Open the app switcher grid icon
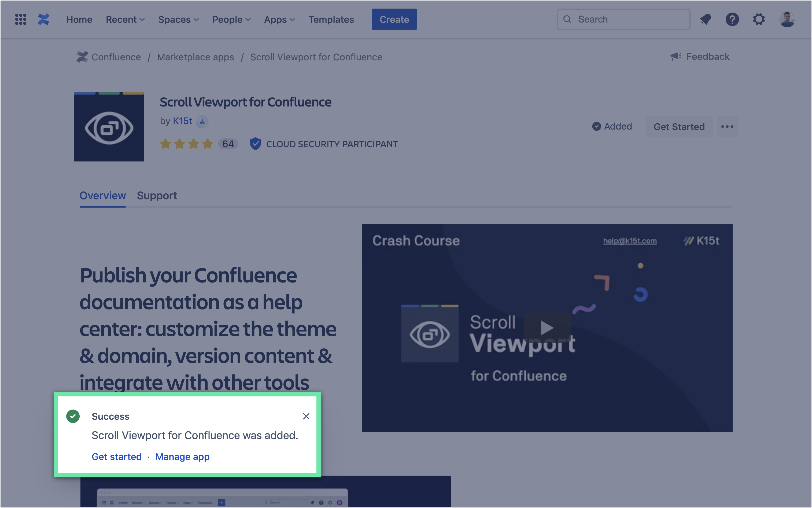The image size is (812, 508). click(x=20, y=19)
